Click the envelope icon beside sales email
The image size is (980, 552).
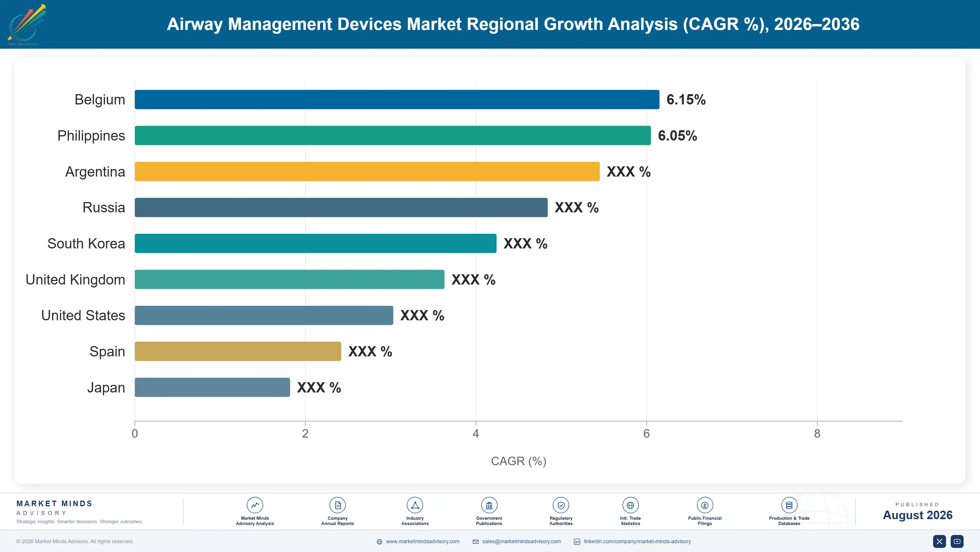(476, 542)
